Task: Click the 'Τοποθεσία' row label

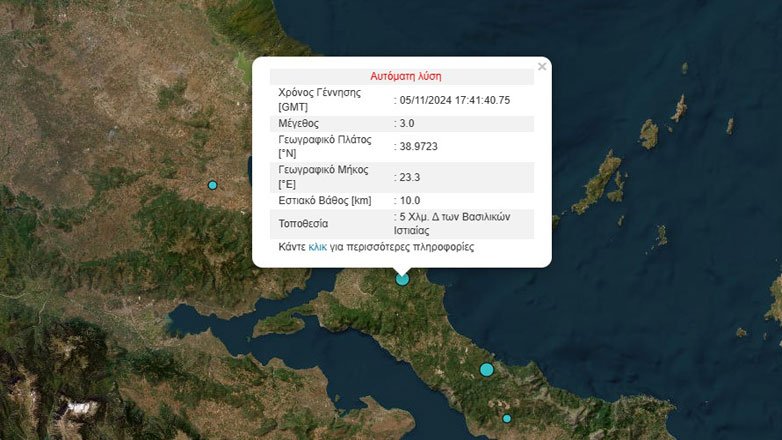Action: point(303,223)
